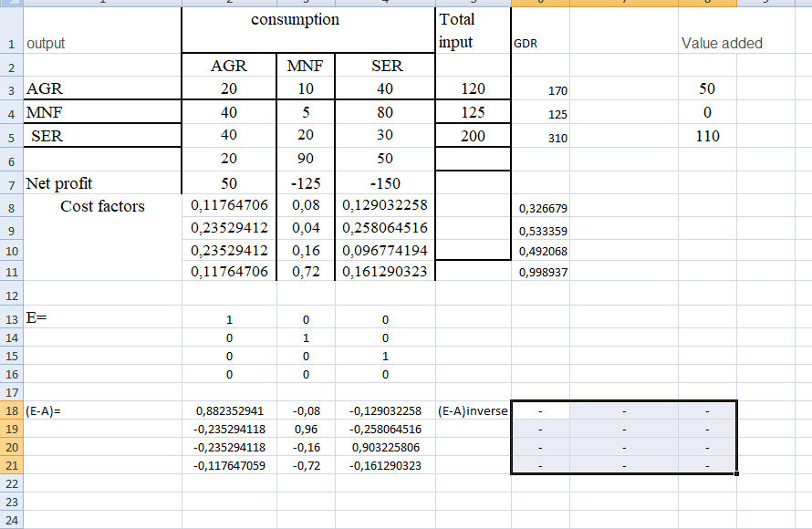
Task: Select the cell containing 0,998937
Action: point(543,272)
